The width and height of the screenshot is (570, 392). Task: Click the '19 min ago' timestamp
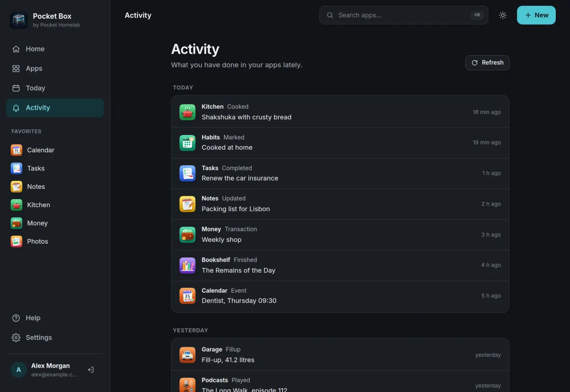point(487,143)
